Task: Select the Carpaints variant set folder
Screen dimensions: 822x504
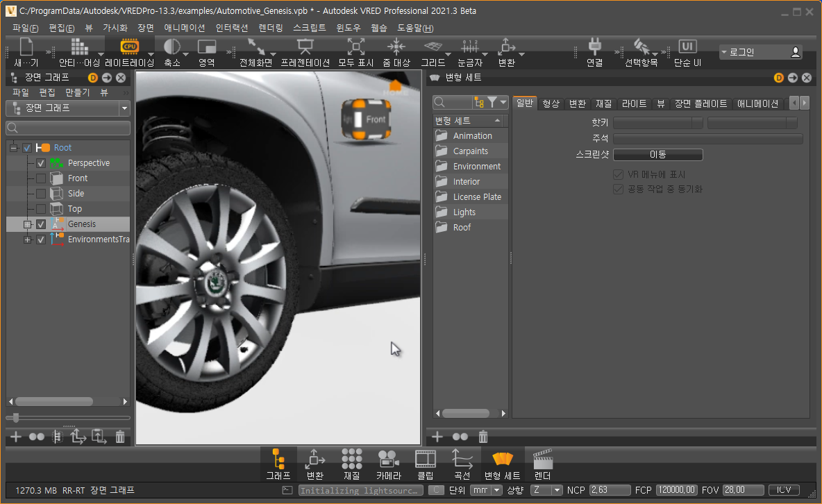Action: tap(470, 151)
